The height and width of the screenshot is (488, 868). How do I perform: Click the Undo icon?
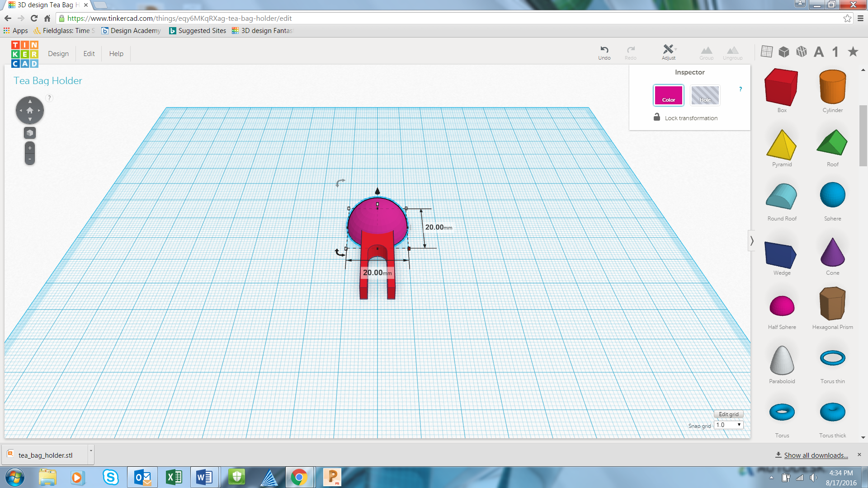click(x=604, y=52)
